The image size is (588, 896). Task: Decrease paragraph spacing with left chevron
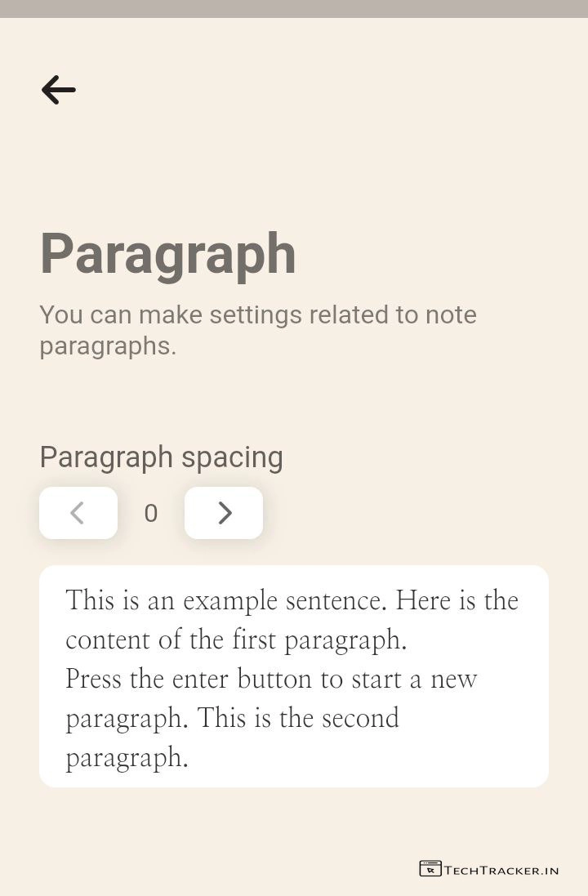[78, 513]
